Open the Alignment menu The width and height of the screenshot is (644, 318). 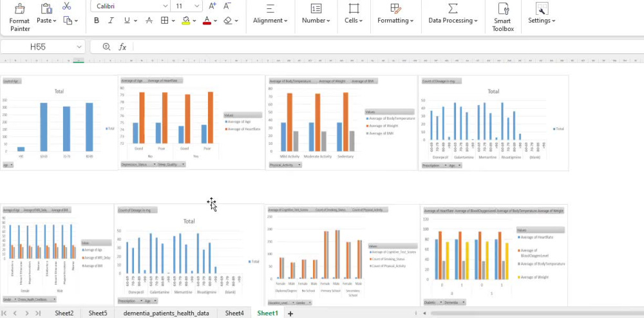pos(270,14)
